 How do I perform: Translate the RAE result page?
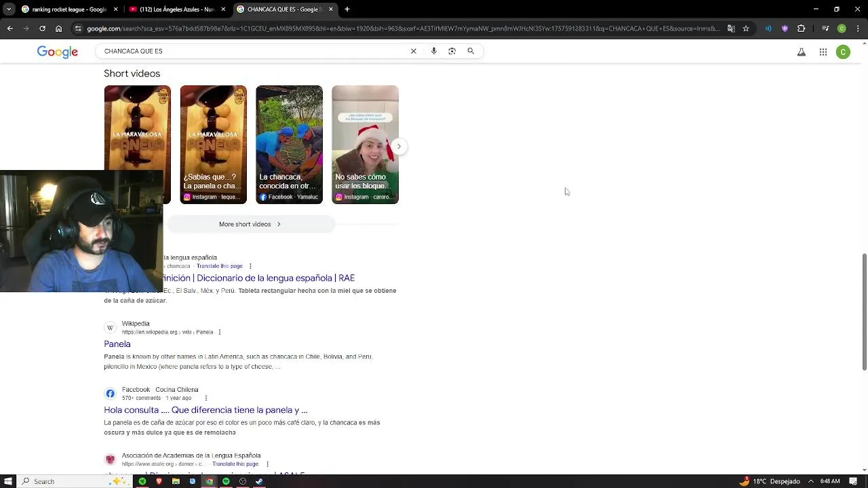[219, 266]
